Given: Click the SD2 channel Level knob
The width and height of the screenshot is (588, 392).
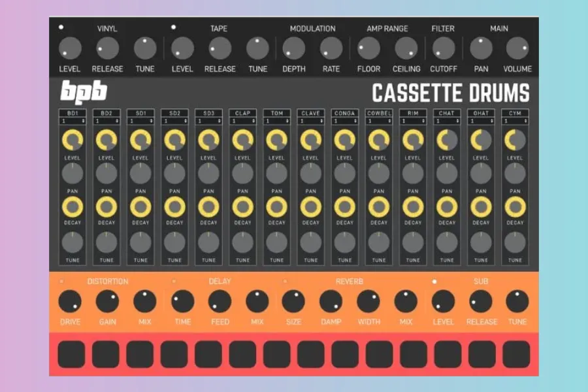Looking at the screenshot, I should click(174, 140).
